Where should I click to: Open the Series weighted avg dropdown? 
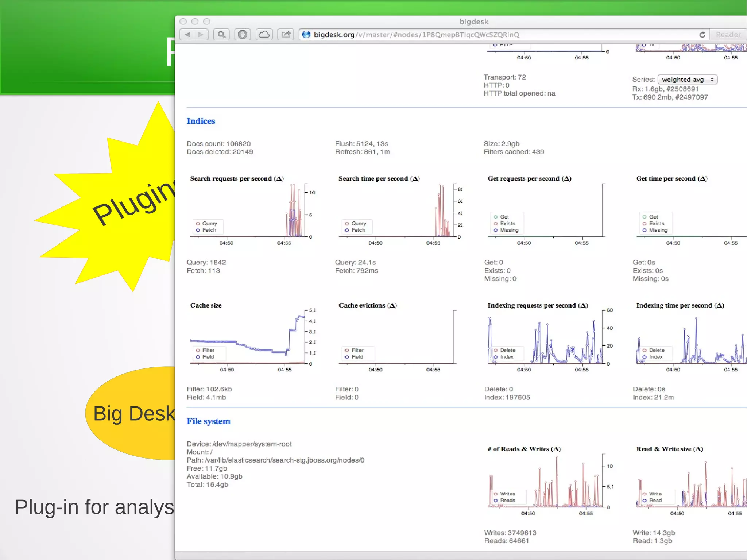click(688, 80)
